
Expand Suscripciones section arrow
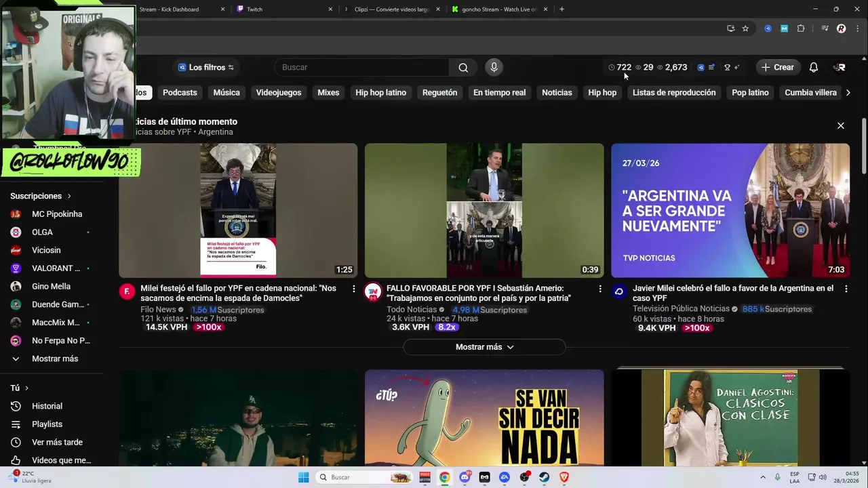pyautogui.click(x=69, y=196)
